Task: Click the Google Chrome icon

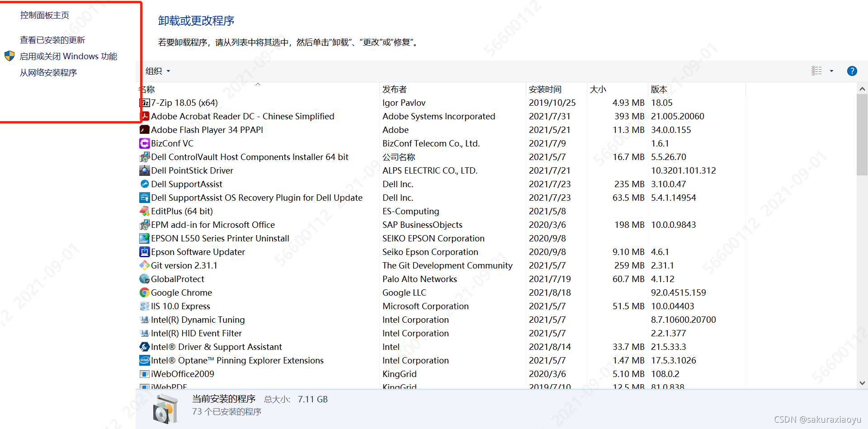Action: tap(145, 293)
